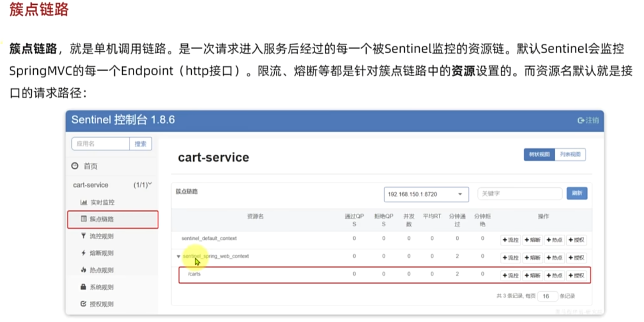Click the 刷新 refresh button
Viewport: 644px width, 322px height.
click(x=577, y=193)
